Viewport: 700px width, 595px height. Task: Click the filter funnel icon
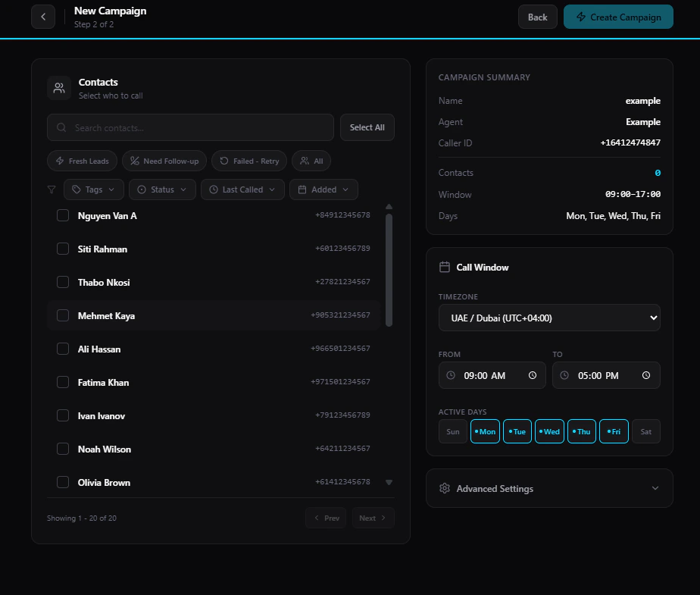pos(52,189)
